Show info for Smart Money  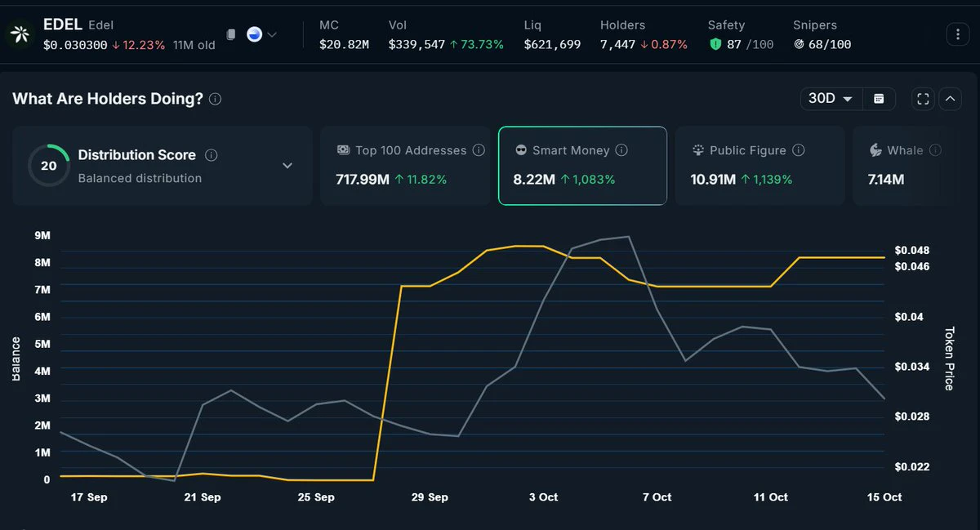[621, 150]
